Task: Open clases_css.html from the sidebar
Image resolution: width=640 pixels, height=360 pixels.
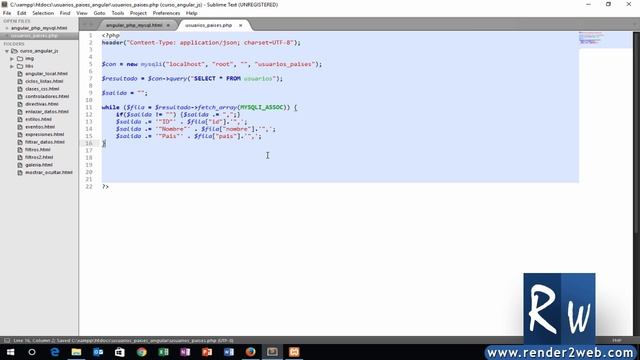Action: click(42, 89)
